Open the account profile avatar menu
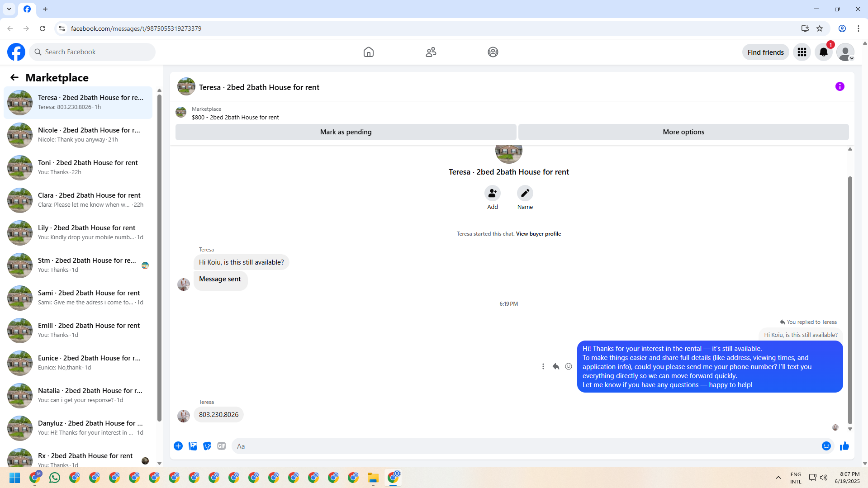The image size is (868, 488). tap(845, 52)
